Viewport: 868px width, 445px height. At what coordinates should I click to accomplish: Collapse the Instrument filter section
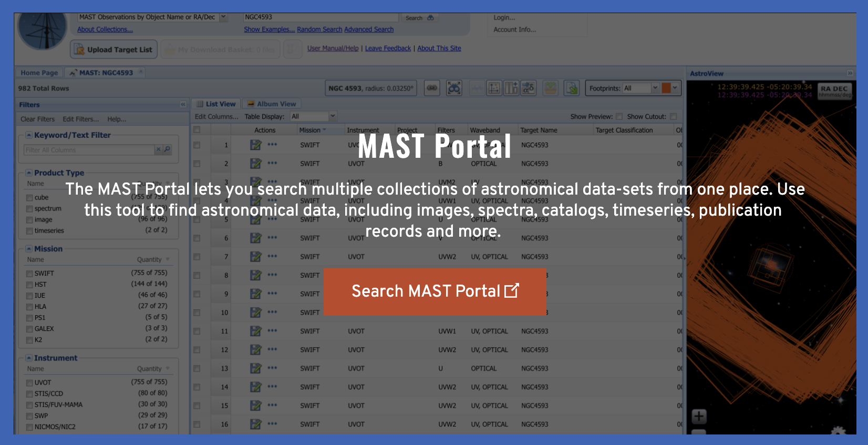(29, 358)
